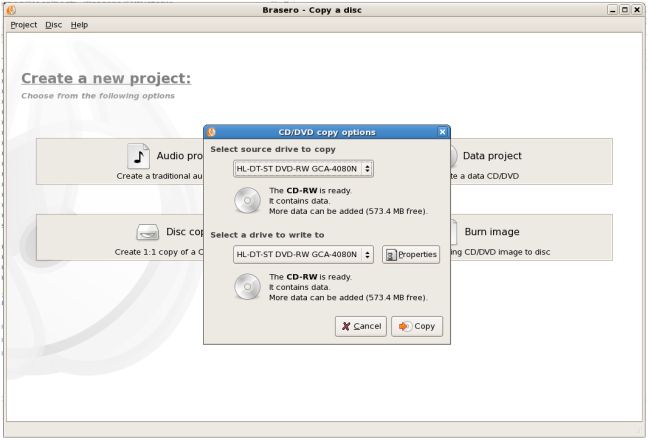Expand the source drive selection dropdown
Image resolution: width=648 pixels, height=440 pixels.
(303, 169)
